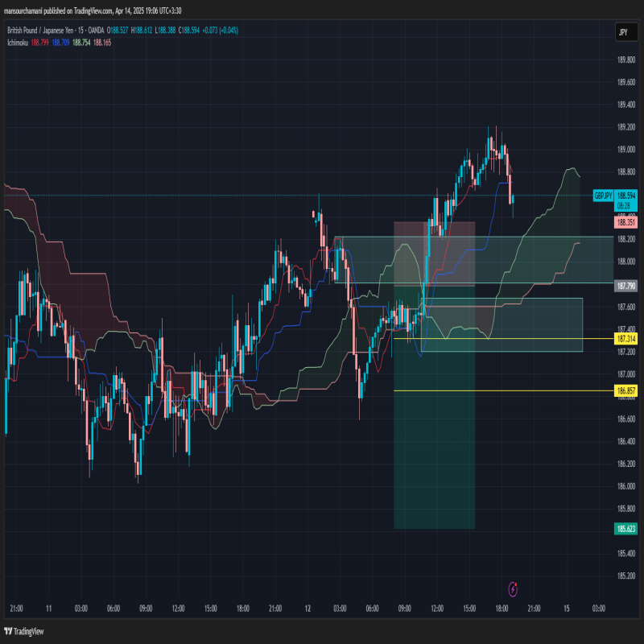644x644 pixels.
Task: Click the 189.800 price axis label
Action: coord(626,60)
